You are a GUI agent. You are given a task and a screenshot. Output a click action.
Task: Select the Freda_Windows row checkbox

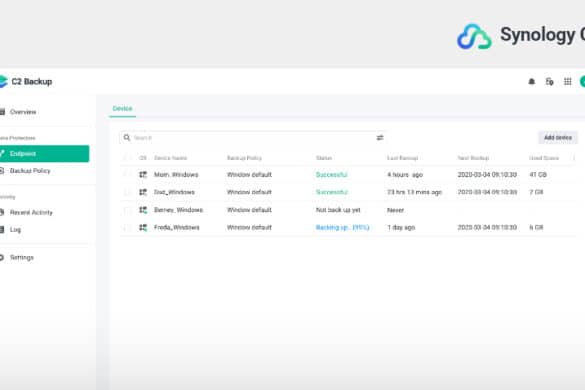pyautogui.click(x=127, y=227)
